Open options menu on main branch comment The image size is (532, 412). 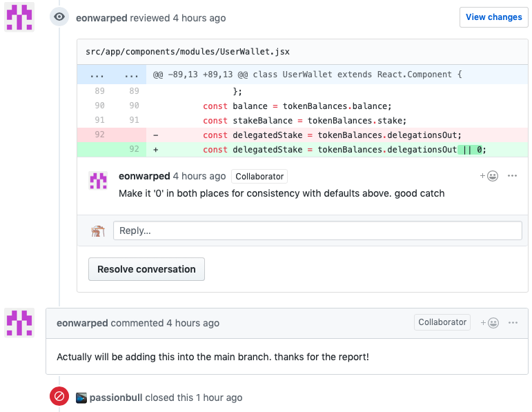[x=512, y=322]
